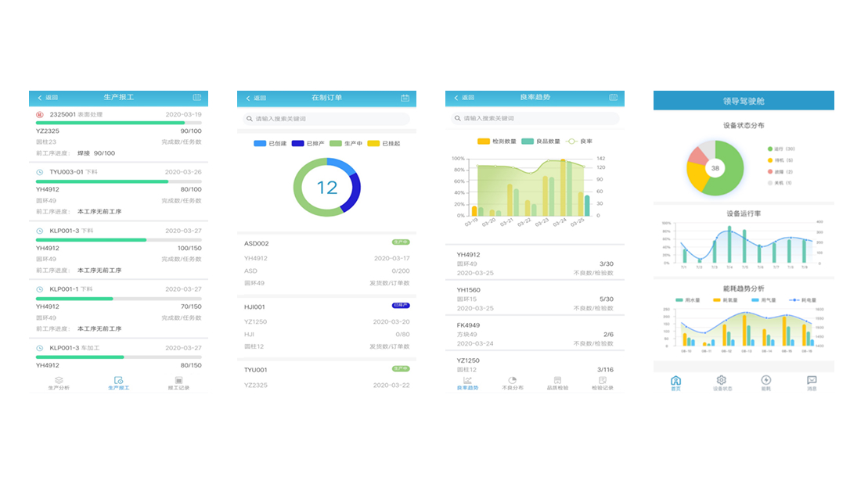This screenshot has height=484, width=868.
Task: Click calendar icon in 在制订单 header
Action: (x=405, y=98)
